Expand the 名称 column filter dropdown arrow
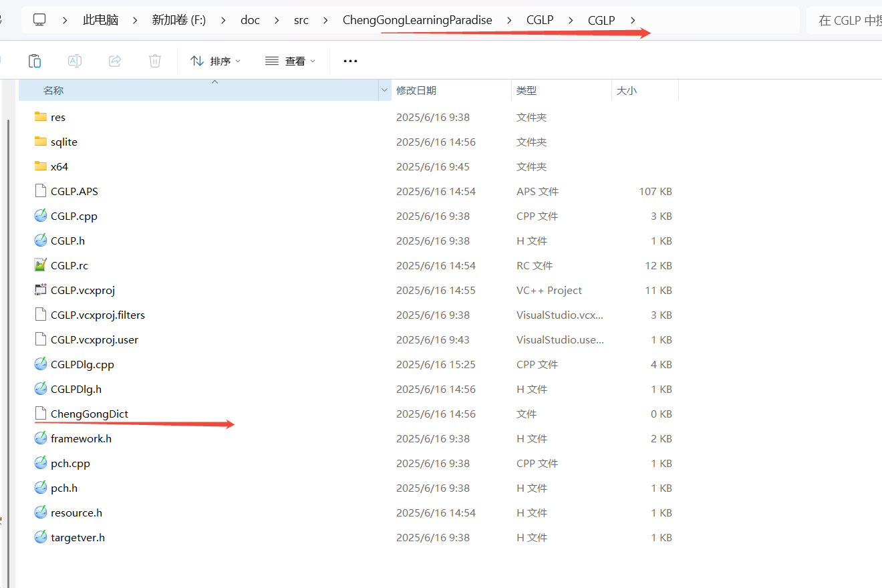882x588 pixels. [x=384, y=90]
